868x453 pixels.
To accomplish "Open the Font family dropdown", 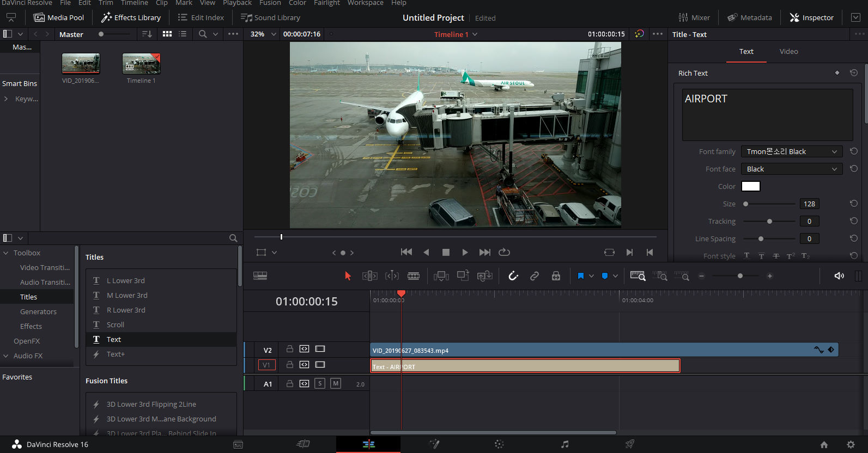I will pos(791,151).
